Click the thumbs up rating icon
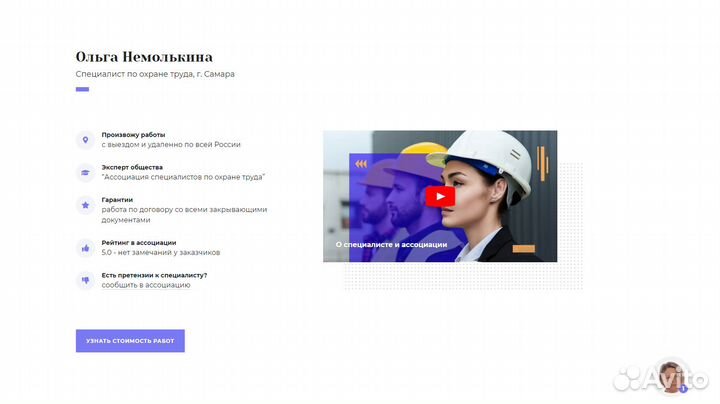Screen dimensions: 720x404 85,248
